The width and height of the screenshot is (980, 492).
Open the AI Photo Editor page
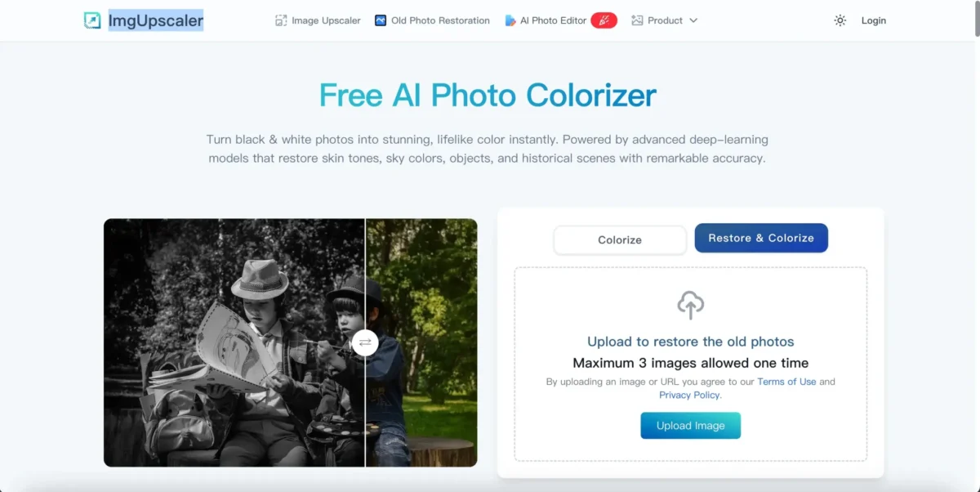[x=553, y=20]
